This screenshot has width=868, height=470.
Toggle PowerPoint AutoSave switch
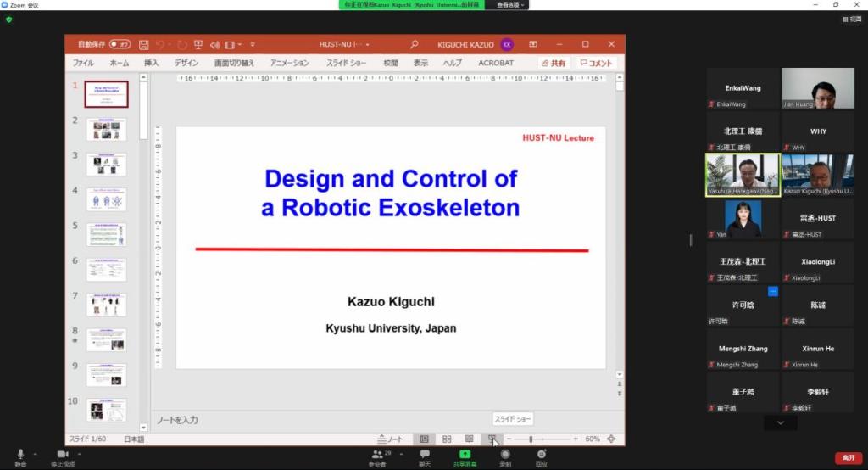(x=120, y=44)
